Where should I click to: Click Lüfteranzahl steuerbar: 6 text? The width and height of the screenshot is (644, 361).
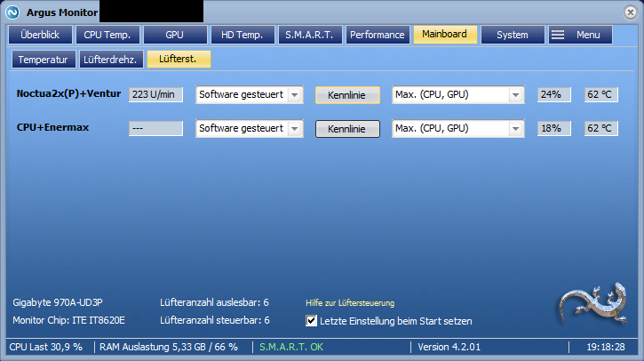click(x=215, y=320)
